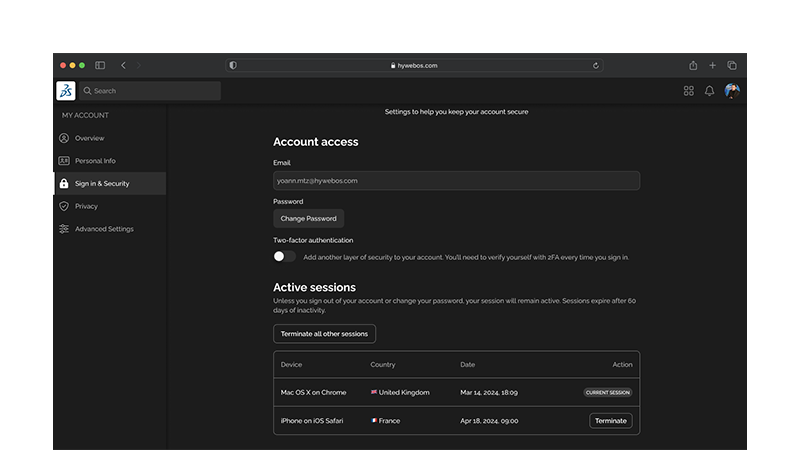Go to Personal Info in the sidebar
This screenshot has height=450, width=800.
pyautogui.click(x=95, y=161)
